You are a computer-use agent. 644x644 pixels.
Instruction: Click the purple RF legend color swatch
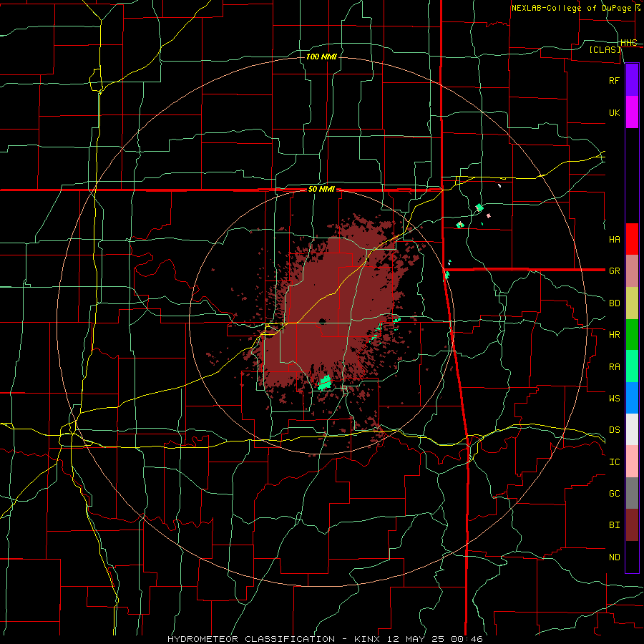(x=632, y=80)
